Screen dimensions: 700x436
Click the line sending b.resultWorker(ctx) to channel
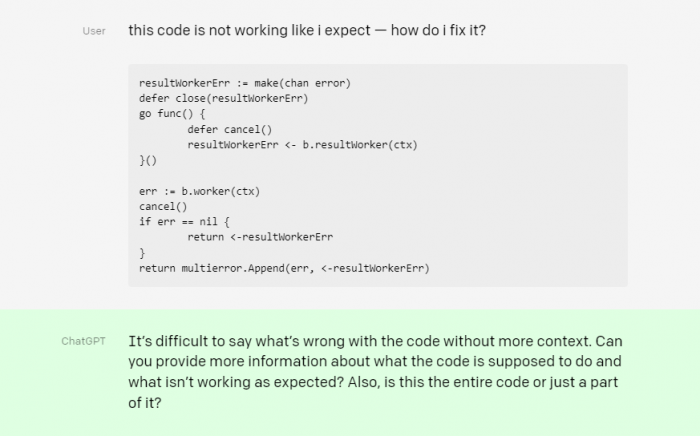(x=302, y=145)
